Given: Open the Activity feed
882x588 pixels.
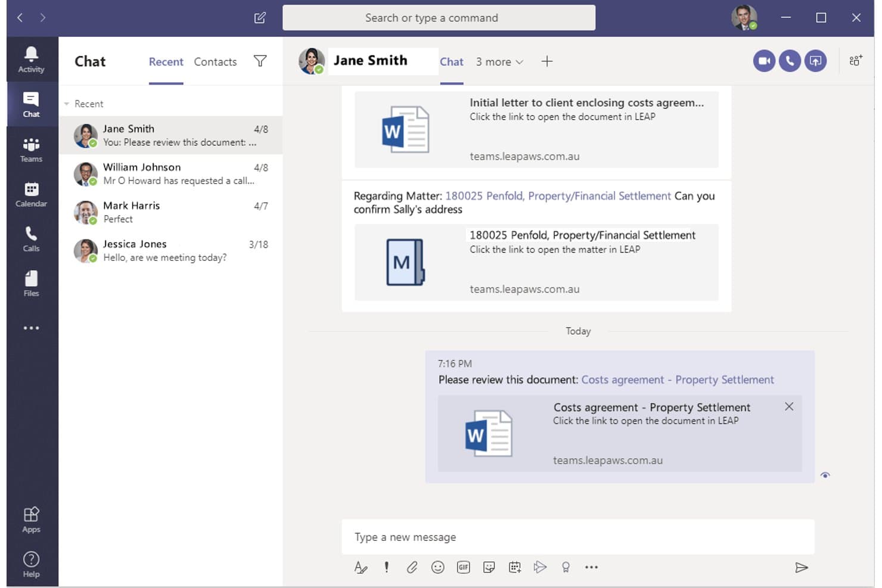Looking at the screenshot, I should pyautogui.click(x=32, y=60).
